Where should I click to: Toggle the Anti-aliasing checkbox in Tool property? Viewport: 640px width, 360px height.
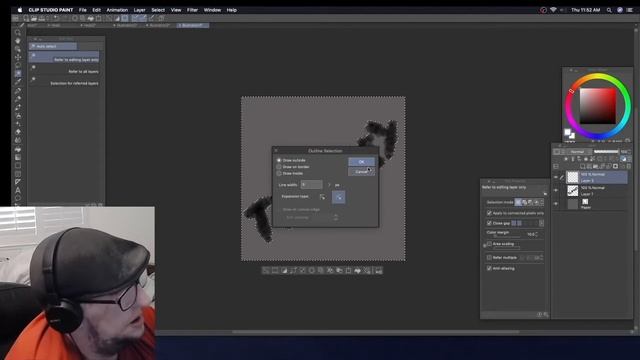click(x=489, y=268)
